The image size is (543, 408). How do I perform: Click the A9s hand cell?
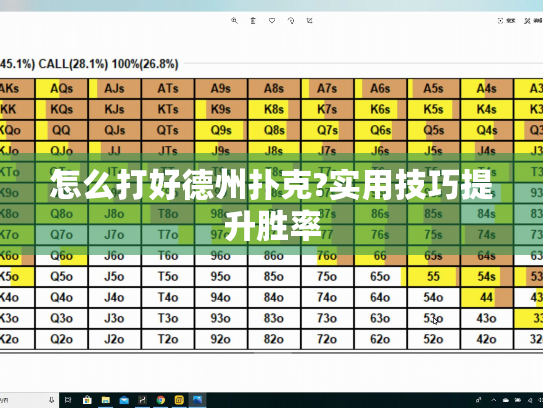pyautogui.click(x=221, y=89)
